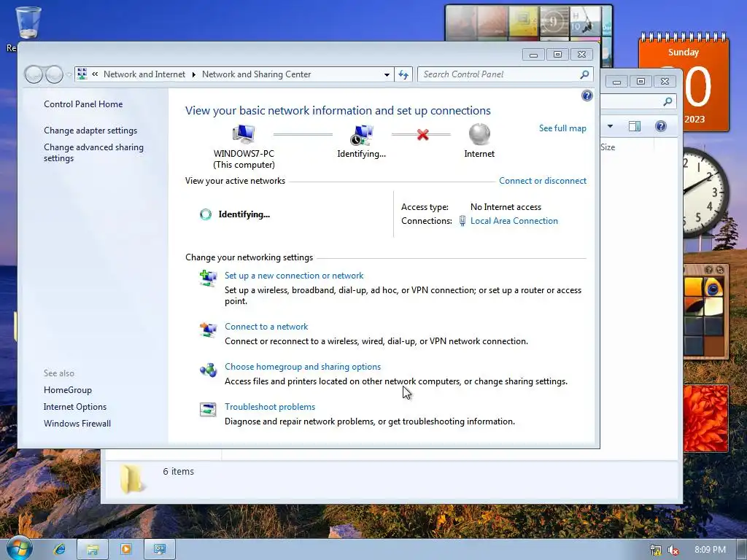This screenshot has height=560, width=747.
Task: Click Set up a new connection or network
Action: (294, 275)
